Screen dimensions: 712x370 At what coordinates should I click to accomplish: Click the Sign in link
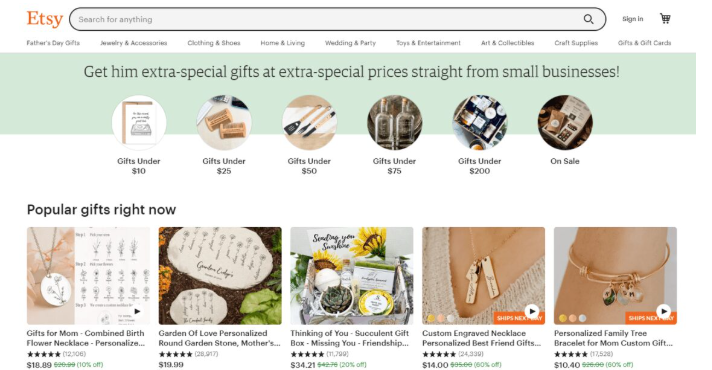[x=633, y=19]
